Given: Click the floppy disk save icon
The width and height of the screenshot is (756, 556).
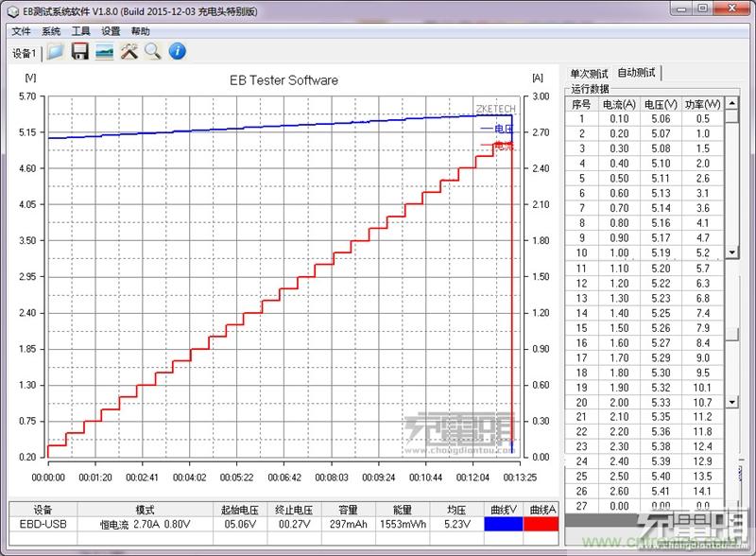Looking at the screenshot, I should tap(80, 52).
